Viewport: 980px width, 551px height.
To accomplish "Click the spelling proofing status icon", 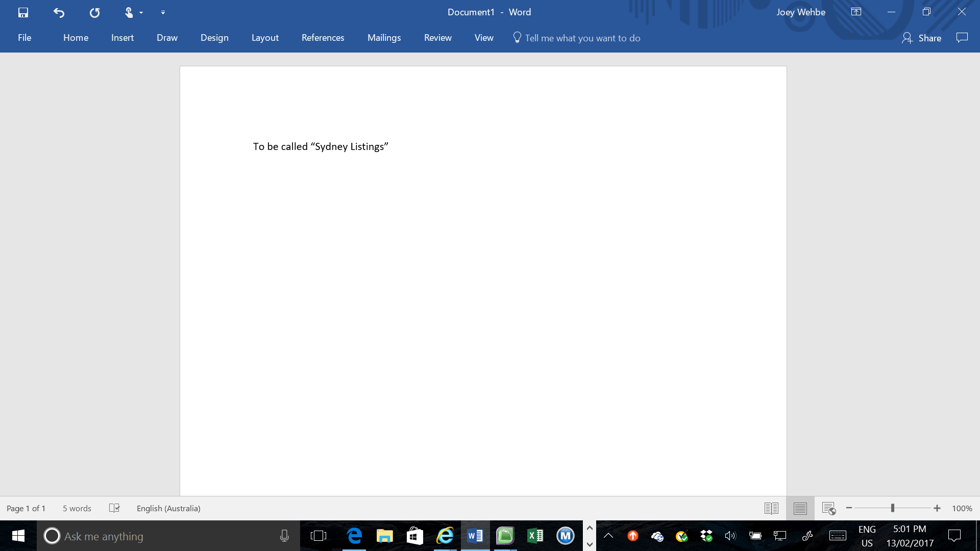I will 114,508.
